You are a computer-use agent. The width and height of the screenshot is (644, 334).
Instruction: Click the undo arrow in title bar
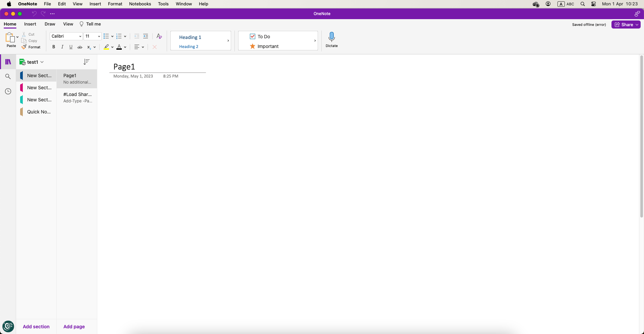(x=34, y=14)
